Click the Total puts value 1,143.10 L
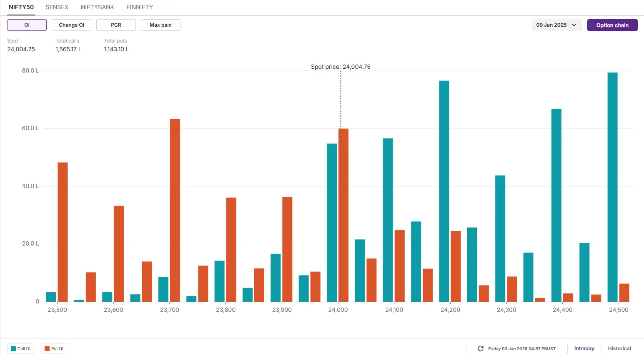 pyautogui.click(x=116, y=49)
